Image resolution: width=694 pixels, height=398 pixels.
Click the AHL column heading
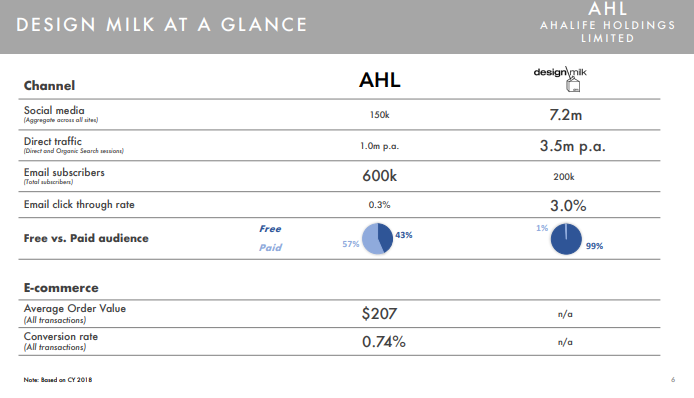pos(380,80)
